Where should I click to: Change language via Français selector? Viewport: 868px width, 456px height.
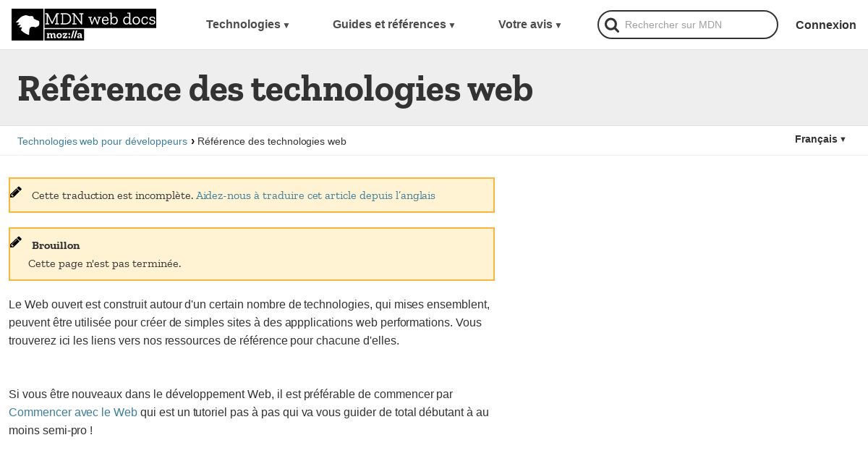tap(820, 139)
